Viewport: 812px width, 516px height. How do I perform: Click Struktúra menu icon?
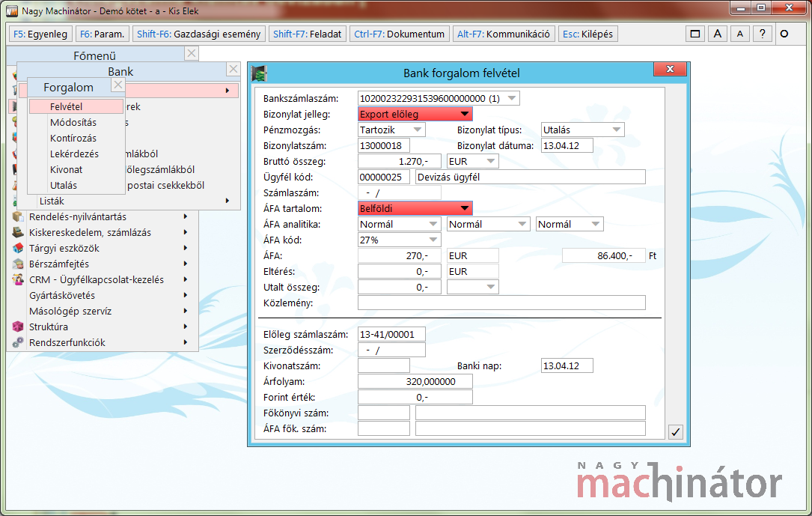click(x=18, y=327)
